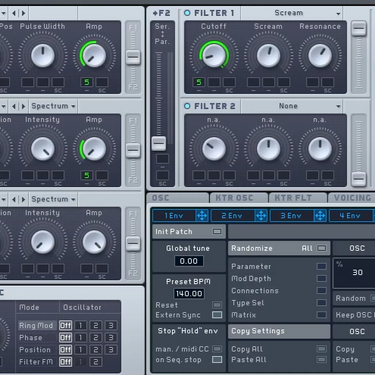Enable the Extern Sync checkbox
The image size is (375, 375).
(x=217, y=315)
